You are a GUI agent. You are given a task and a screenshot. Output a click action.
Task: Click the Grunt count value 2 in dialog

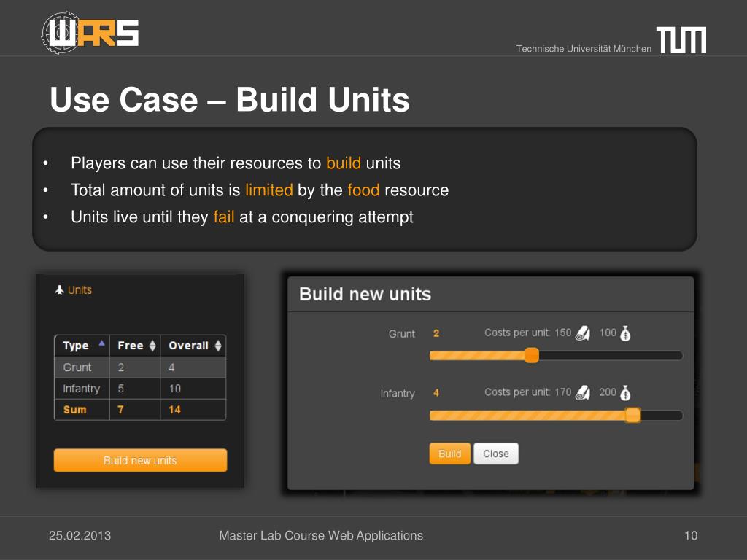(x=436, y=333)
